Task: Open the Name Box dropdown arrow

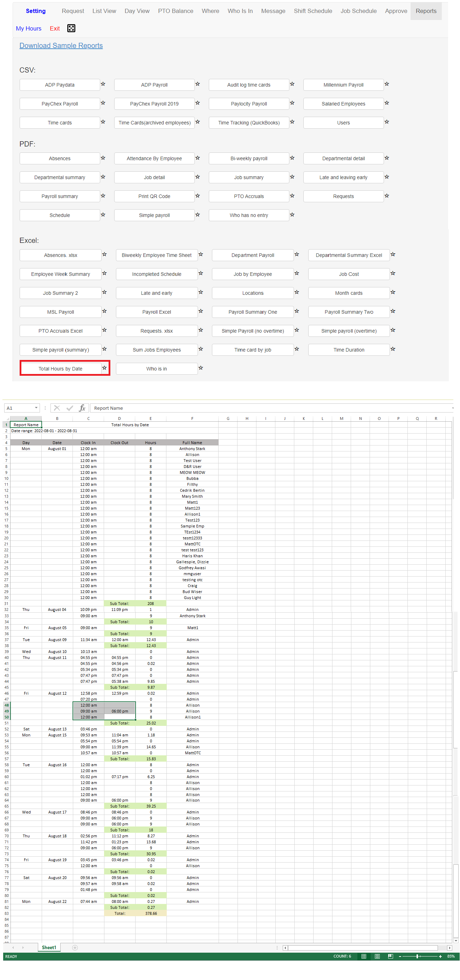Action: tap(36, 408)
